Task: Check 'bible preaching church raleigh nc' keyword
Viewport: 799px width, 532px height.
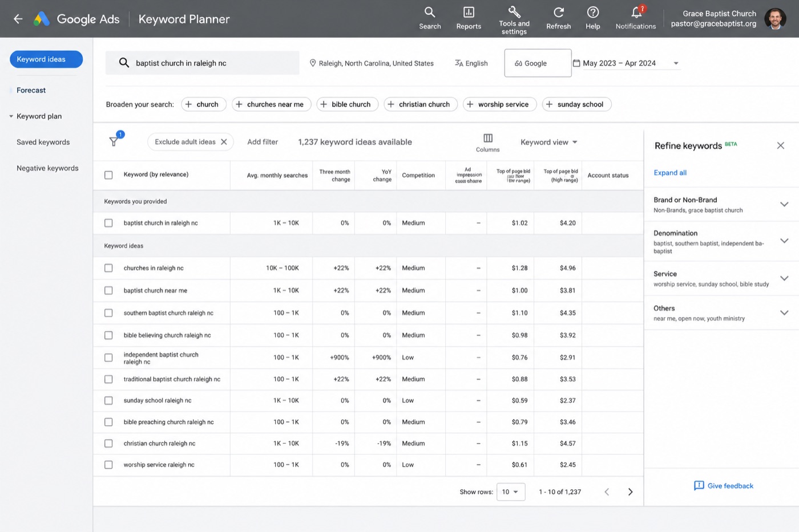Action: pyautogui.click(x=108, y=422)
